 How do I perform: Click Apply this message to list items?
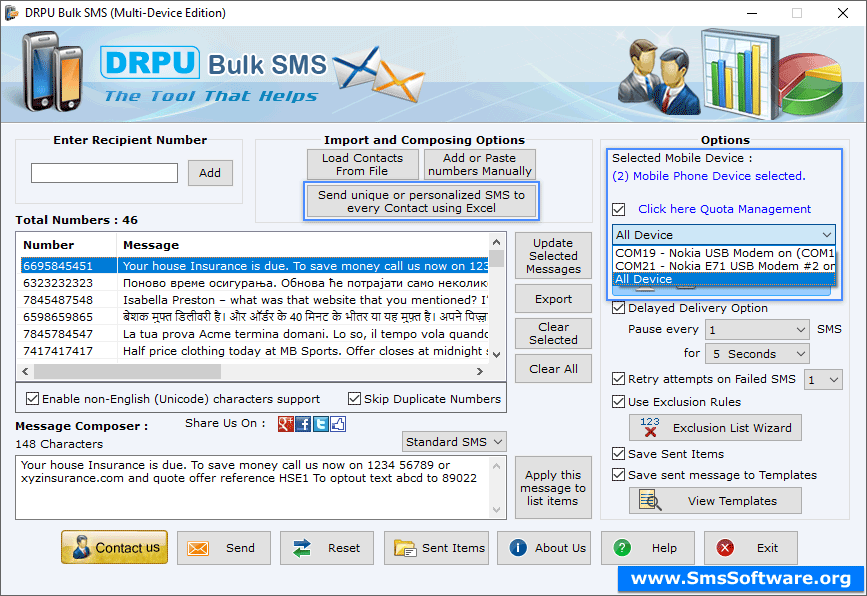point(553,488)
